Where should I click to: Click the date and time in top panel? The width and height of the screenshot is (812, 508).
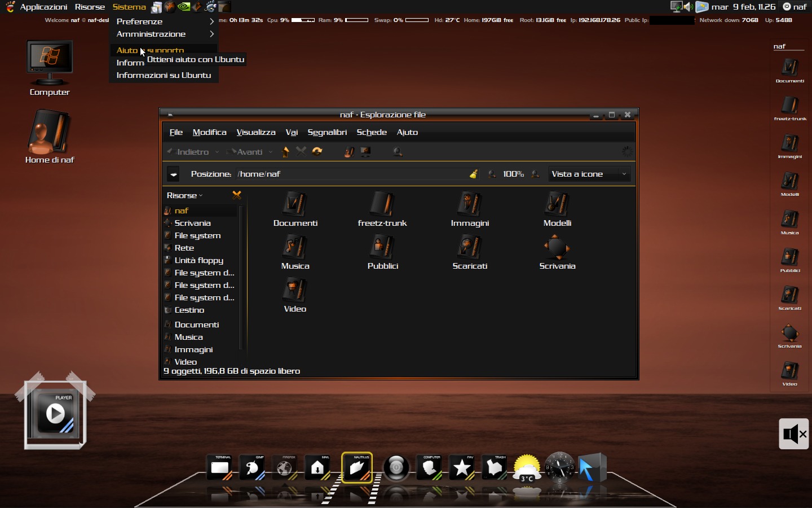tap(743, 7)
